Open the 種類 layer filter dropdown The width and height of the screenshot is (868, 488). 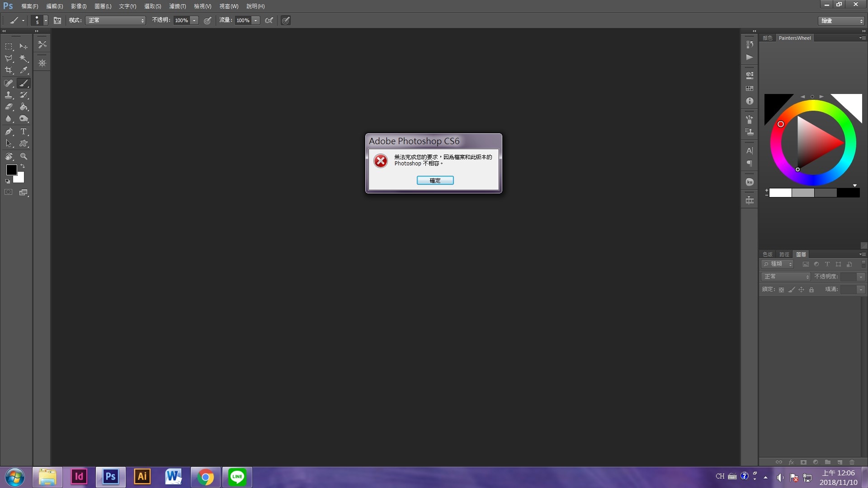778,264
